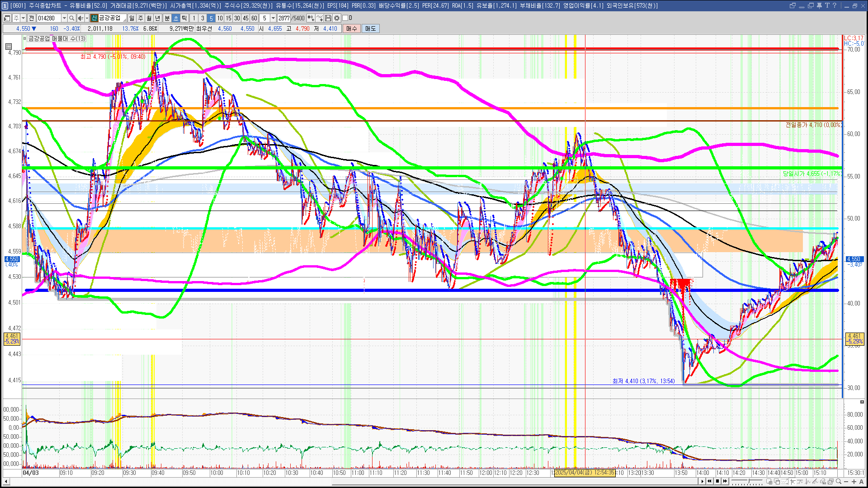Toggle the D checkbox in toolbar
Viewport: 868px width, 488px height.
pos(345,18)
